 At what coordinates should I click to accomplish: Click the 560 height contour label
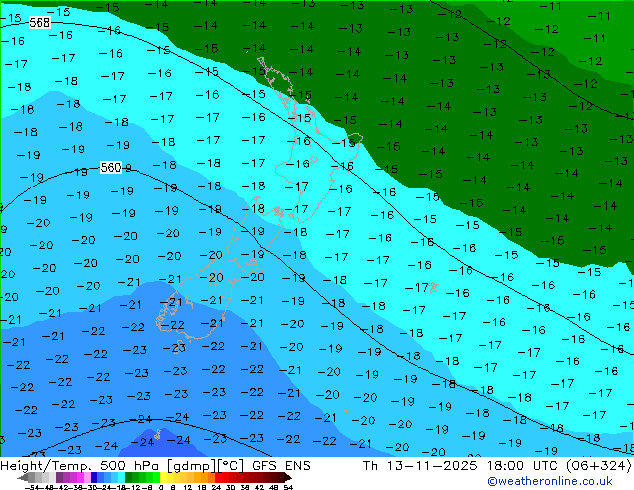pos(111,167)
